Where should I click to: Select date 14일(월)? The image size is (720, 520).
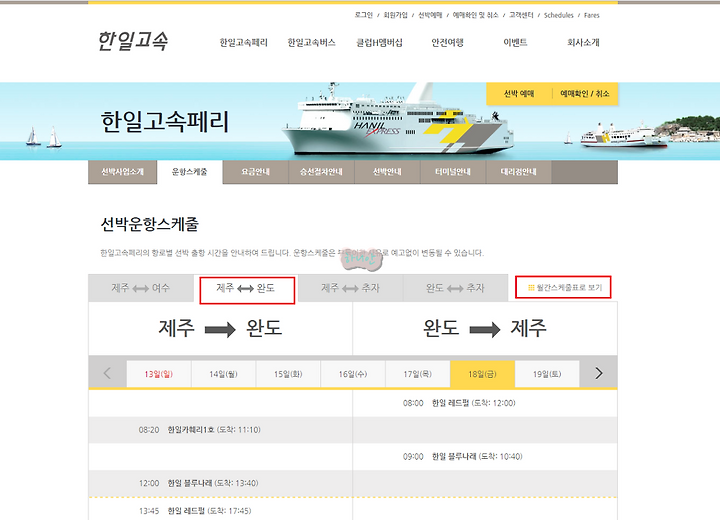224,374
